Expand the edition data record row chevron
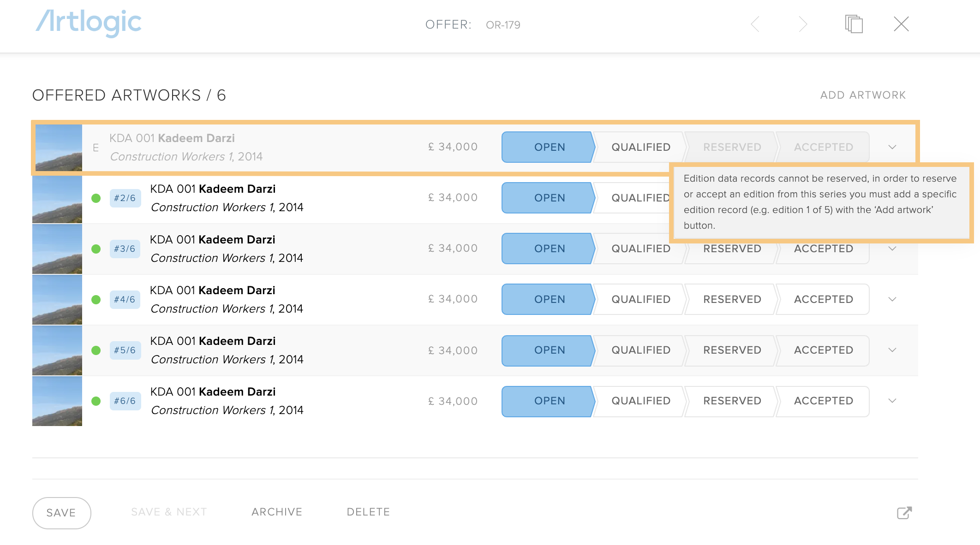The height and width of the screenshot is (545, 980). (x=892, y=147)
